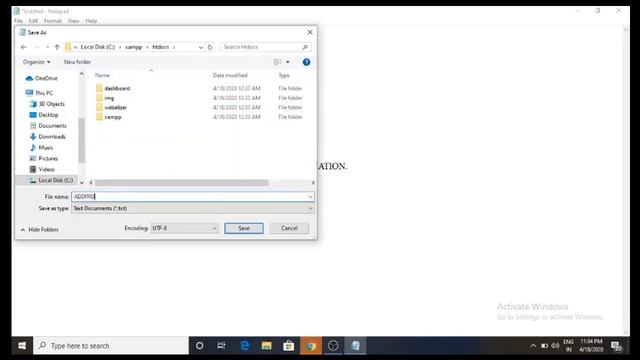Close the Save As dialog
The height and width of the screenshot is (360, 640).
tap(310, 32)
